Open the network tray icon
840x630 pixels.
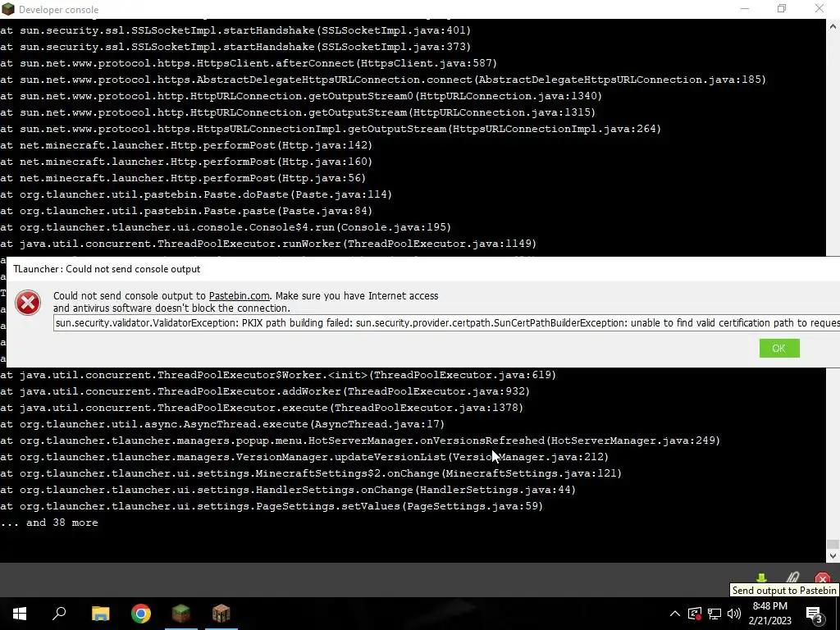click(x=714, y=614)
